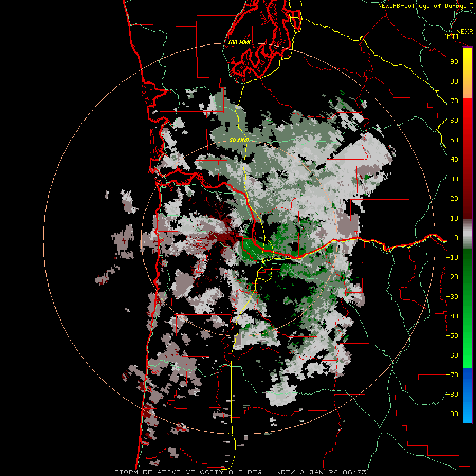
Task: Click the "-90" value on velocity scale
Action: pos(452,414)
